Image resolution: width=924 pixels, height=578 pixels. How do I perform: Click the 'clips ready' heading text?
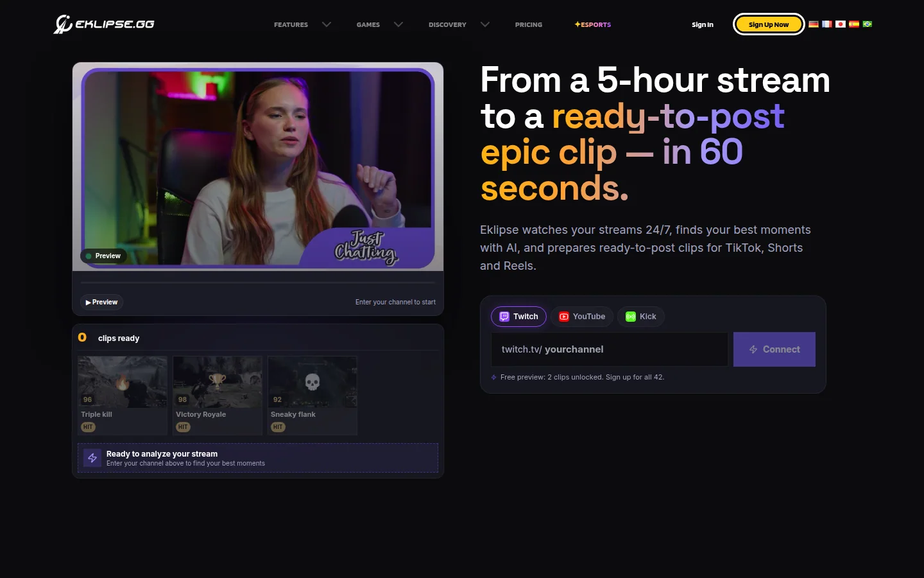coord(119,338)
